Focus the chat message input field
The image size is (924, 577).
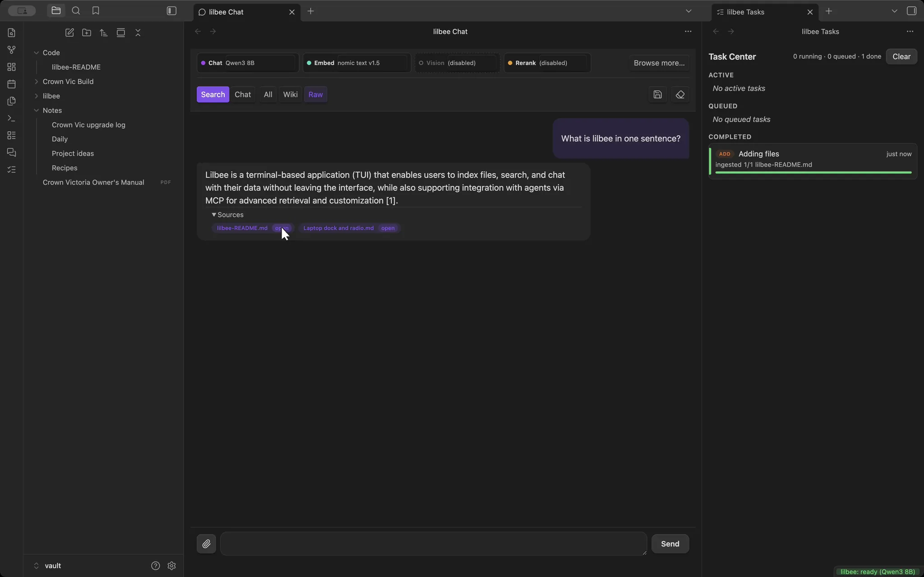[434, 544]
